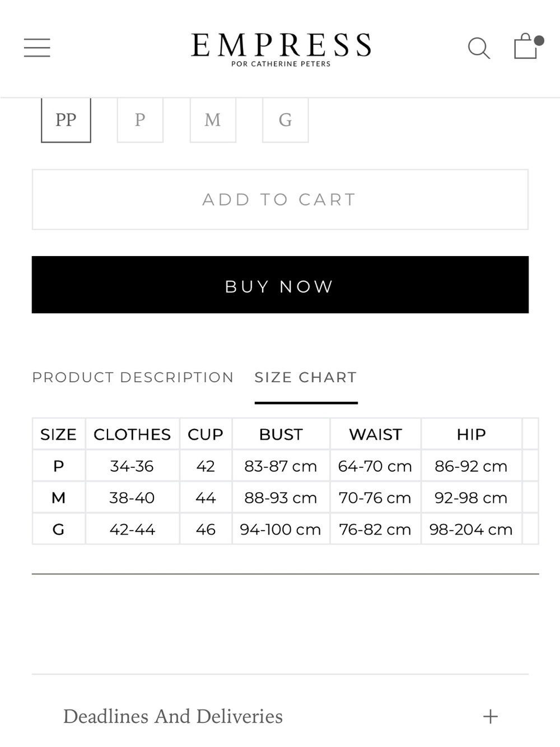This screenshot has height=747, width=560.
Task: Click the G row hip measurement cell
Action: pyautogui.click(x=471, y=529)
